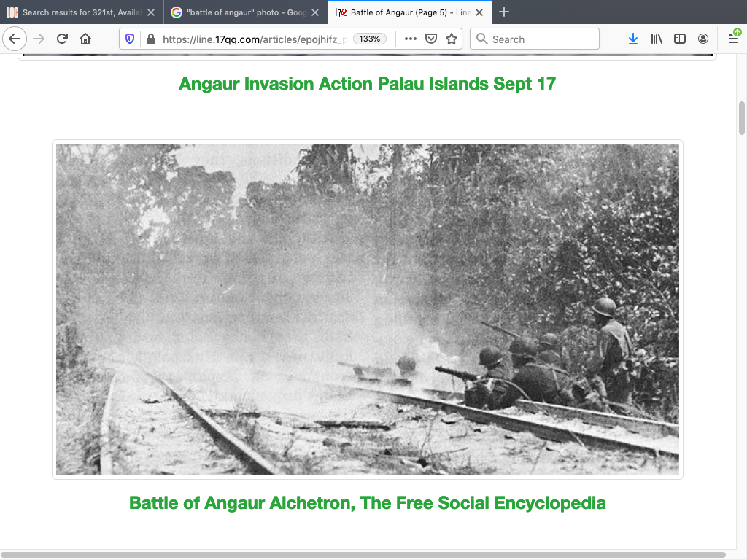Click the browser Back arrow button
This screenshot has width=747, height=560.
[15, 39]
